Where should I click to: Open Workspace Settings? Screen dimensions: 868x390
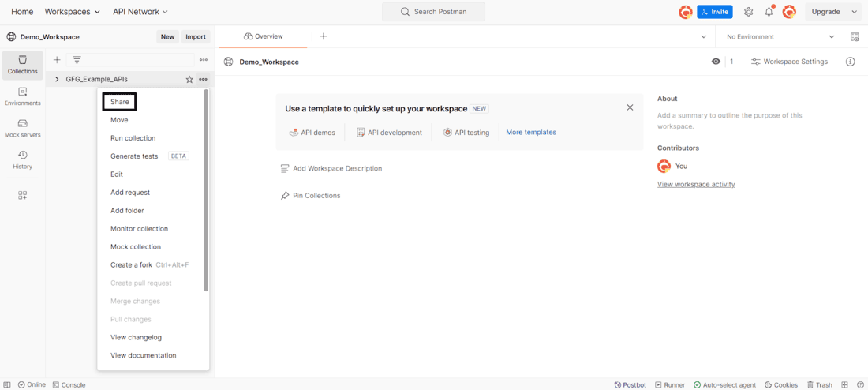point(789,62)
